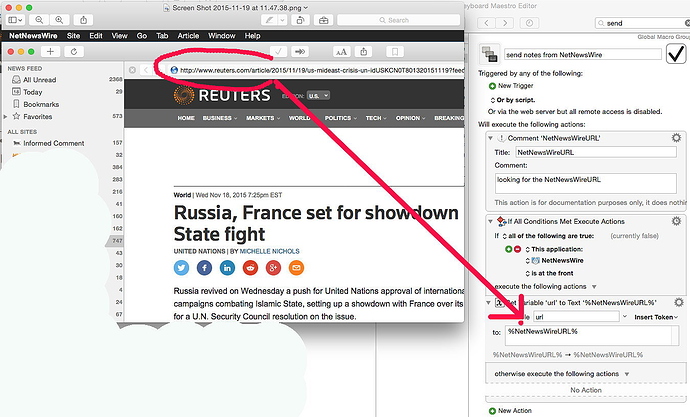Toggle the macro enabled checkmark
Screen dimensions: 690x417
tap(676, 54)
